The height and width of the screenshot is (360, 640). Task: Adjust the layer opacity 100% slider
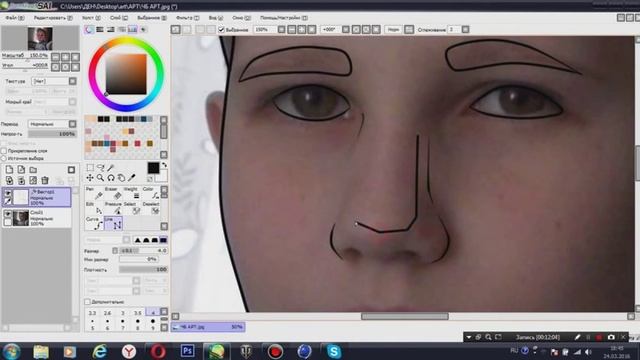click(53, 133)
